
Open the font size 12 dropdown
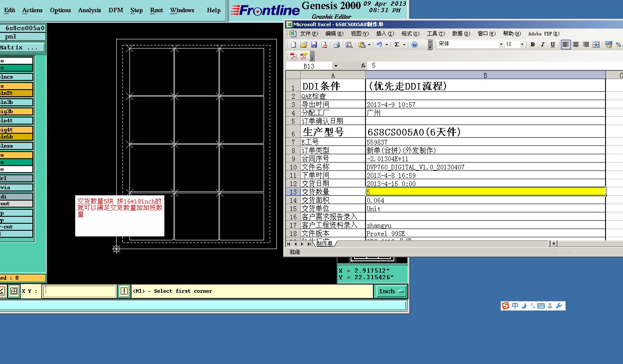(x=522, y=45)
